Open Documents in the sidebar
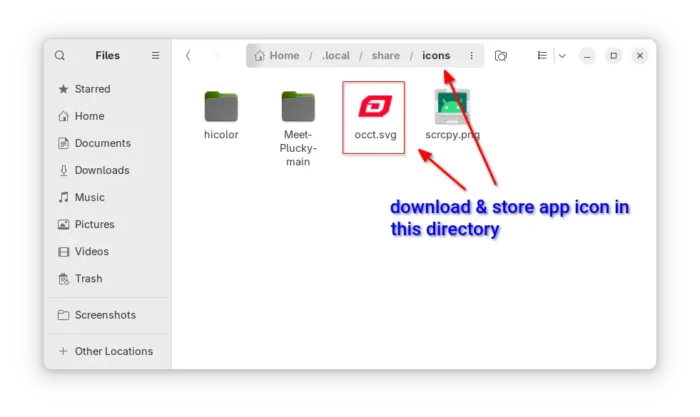700x417 pixels. (102, 143)
